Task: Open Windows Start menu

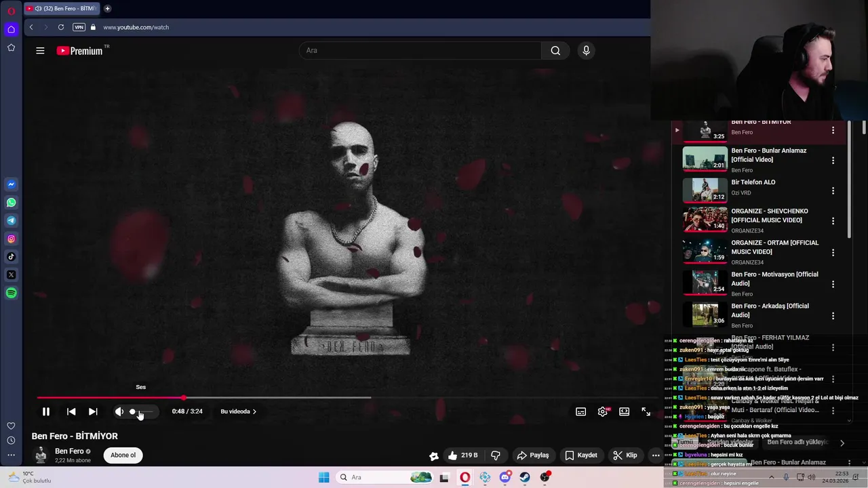Action: tap(324, 477)
